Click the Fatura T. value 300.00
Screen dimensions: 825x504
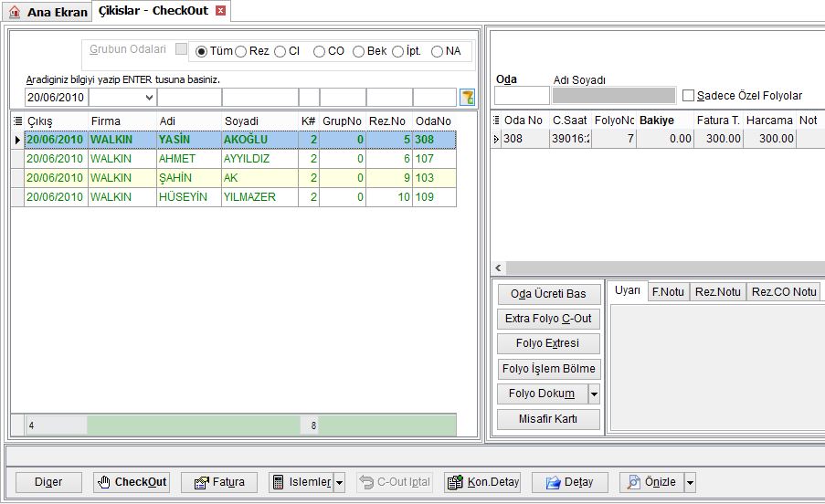click(718, 139)
